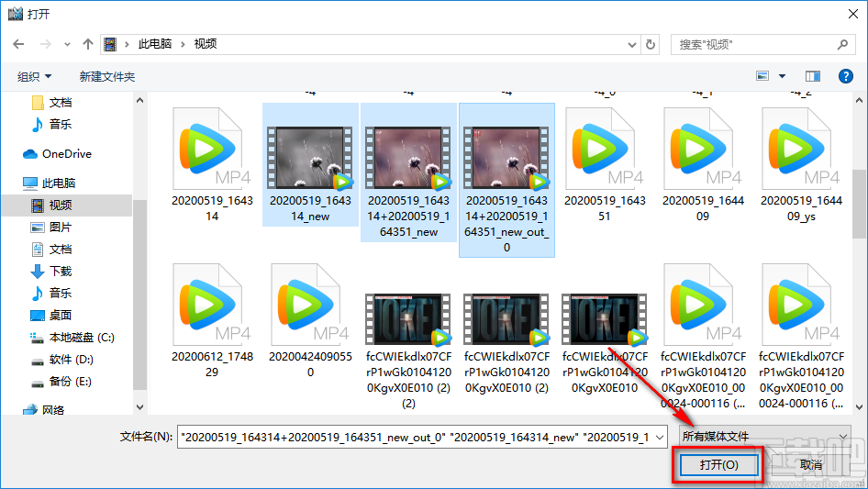Go back using the back arrow
Image resolution: width=868 pixels, height=489 pixels.
click(x=18, y=44)
